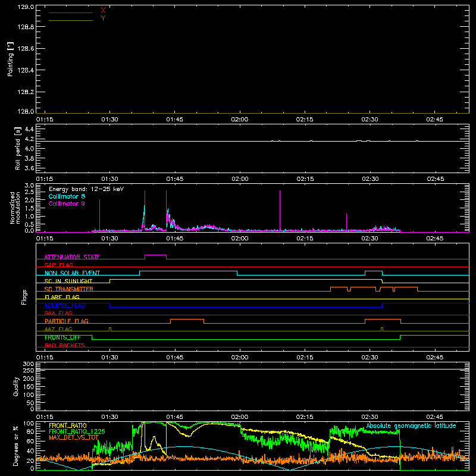Click the Collimator 9 legend entry
Screen dimensions: 476x476
point(67,203)
